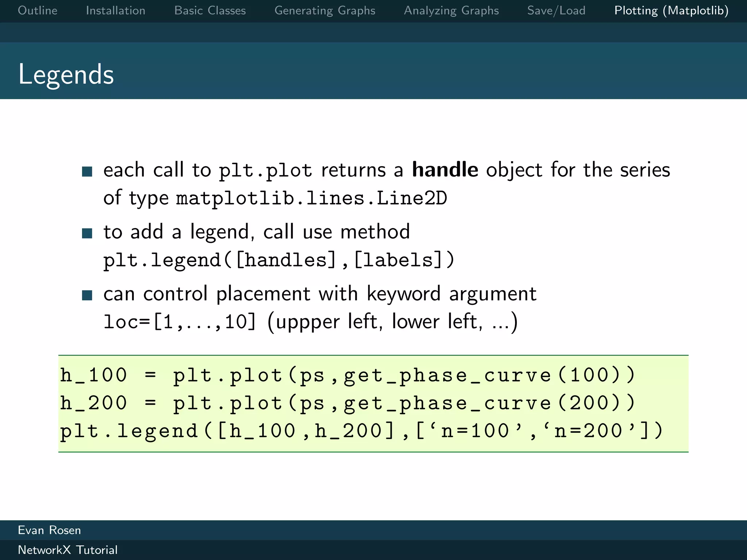The width and height of the screenshot is (747, 560).
Task: Click the Legends slide title
Action: pyautogui.click(x=66, y=75)
